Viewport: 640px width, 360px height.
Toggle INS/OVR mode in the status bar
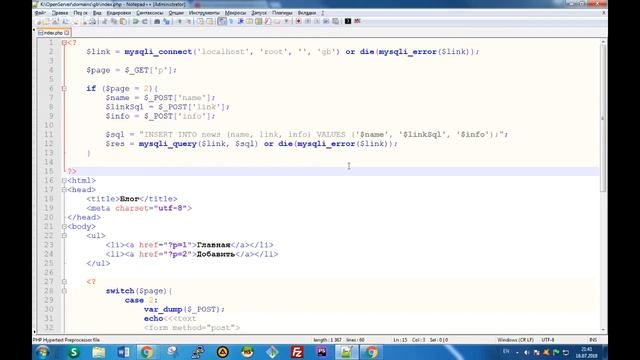coord(593,340)
